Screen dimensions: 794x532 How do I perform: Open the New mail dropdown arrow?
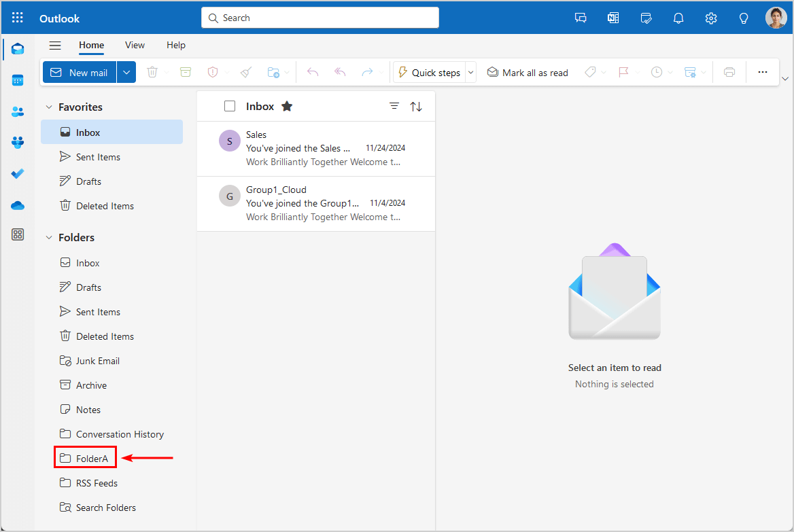tap(126, 73)
